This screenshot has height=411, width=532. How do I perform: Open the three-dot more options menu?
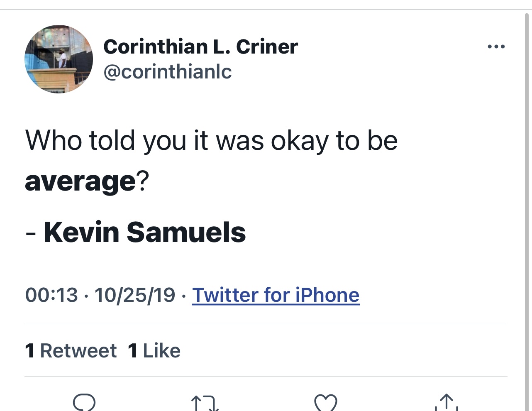[496, 46]
